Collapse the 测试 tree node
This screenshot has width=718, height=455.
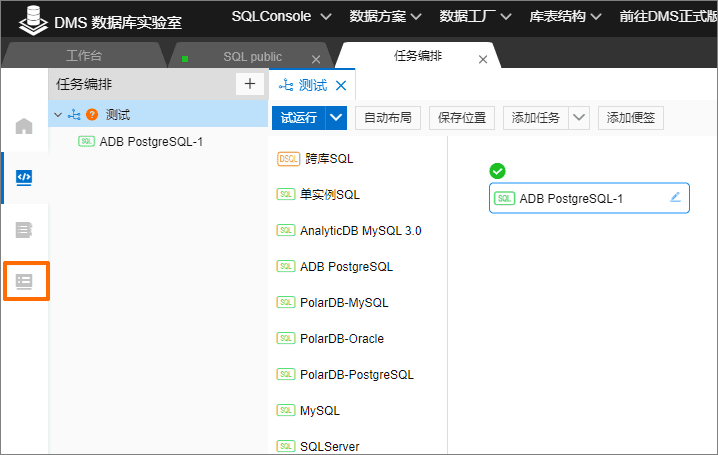[58, 114]
